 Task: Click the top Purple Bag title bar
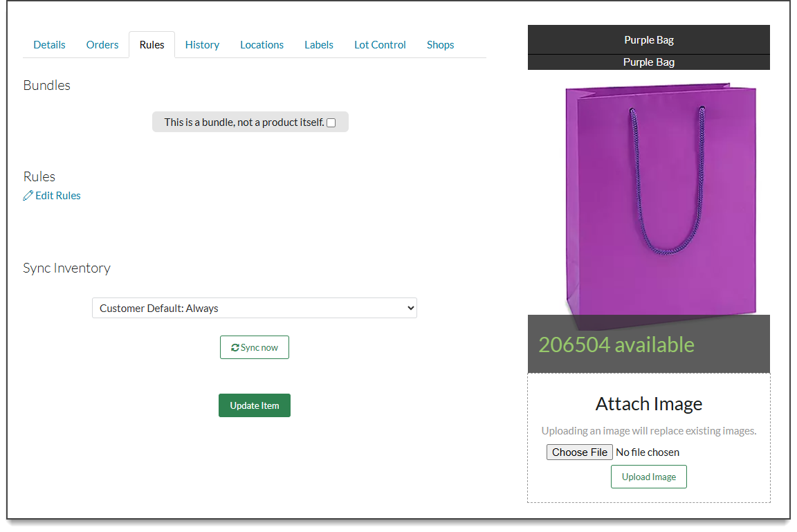click(648, 40)
